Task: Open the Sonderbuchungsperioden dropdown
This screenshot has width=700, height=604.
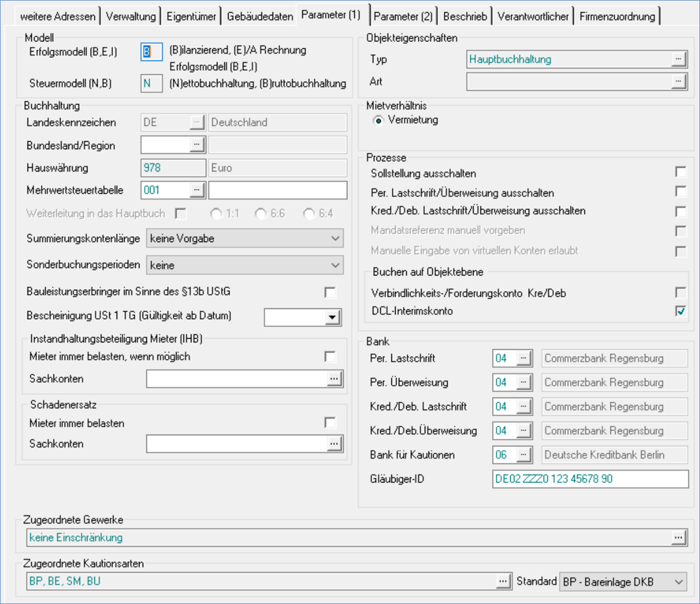Action: pos(335,265)
